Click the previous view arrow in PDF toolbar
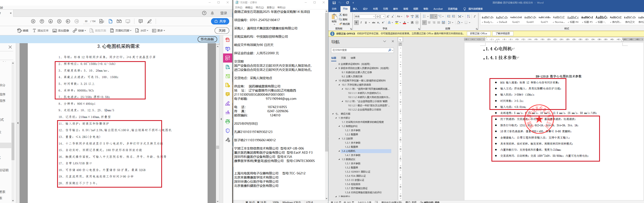 (x=68, y=22)
